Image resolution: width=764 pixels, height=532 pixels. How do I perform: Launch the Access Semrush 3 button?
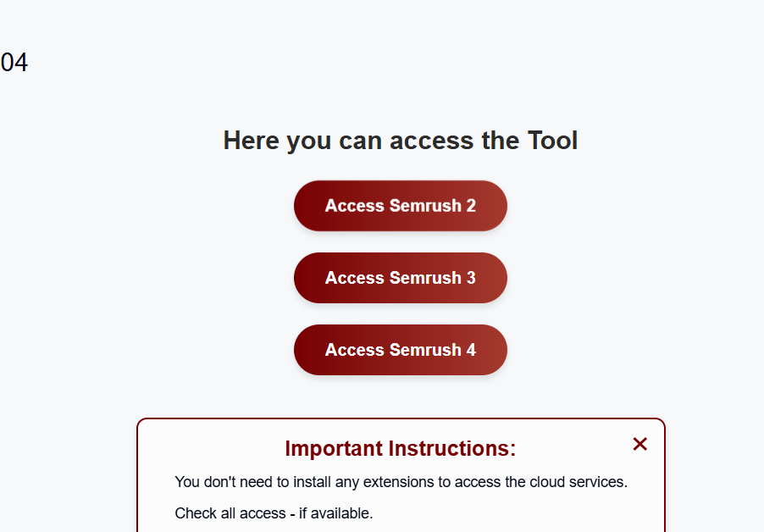pyautogui.click(x=401, y=278)
